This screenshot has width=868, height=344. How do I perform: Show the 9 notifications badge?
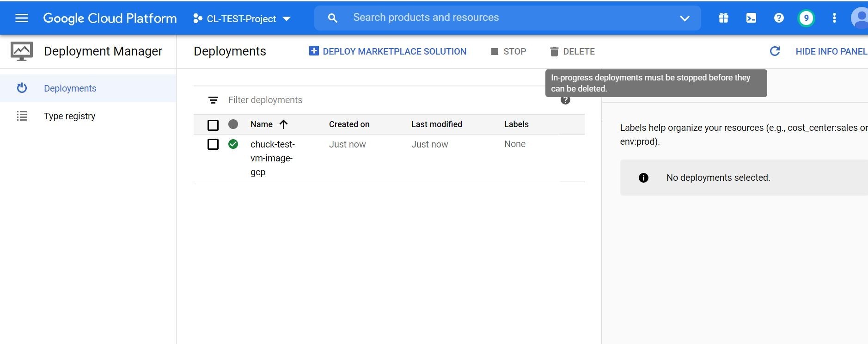[x=806, y=18]
